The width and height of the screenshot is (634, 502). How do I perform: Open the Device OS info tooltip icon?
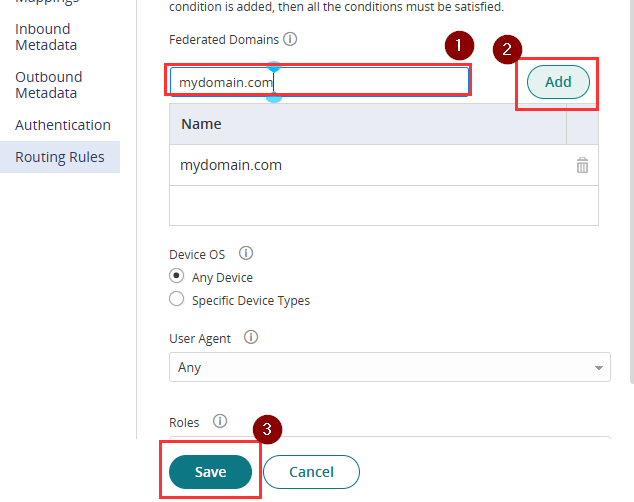246,253
